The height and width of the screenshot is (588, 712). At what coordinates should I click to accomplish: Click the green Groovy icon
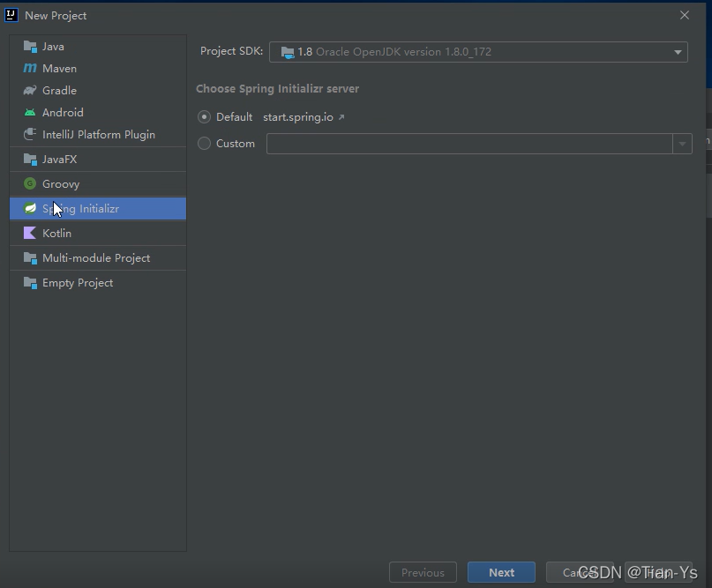[30, 183]
